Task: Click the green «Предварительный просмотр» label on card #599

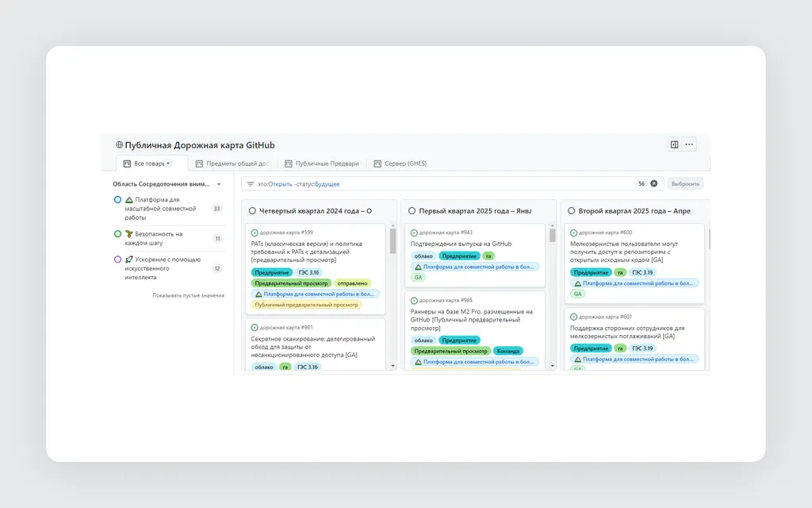Action: tap(291, 283)
